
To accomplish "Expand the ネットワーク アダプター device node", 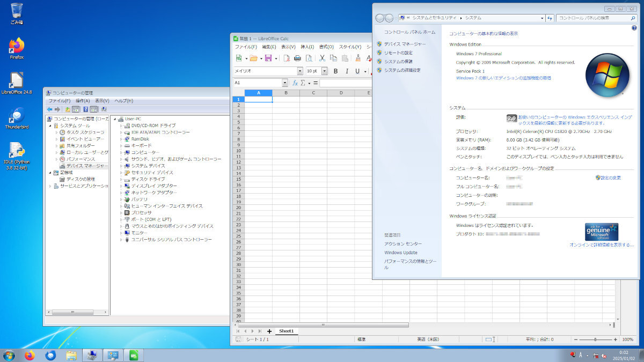I will point(121,193).
